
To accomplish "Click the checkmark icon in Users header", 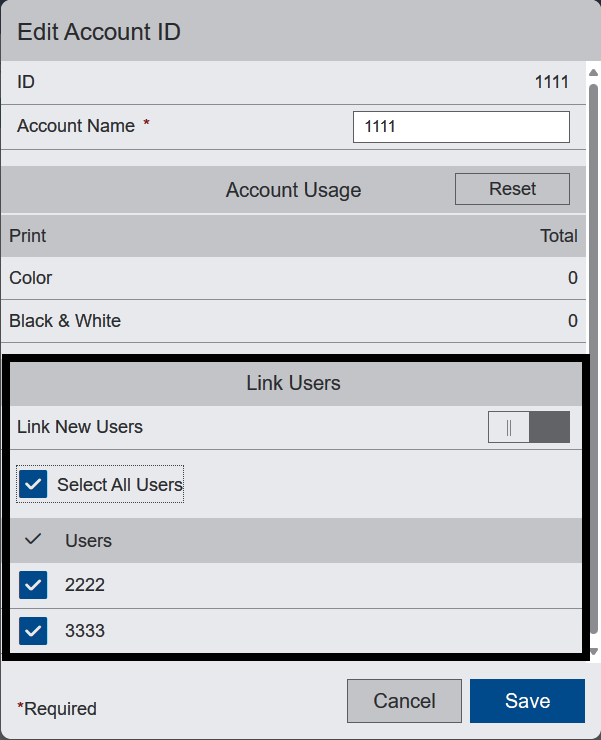I will coord(33,539).
